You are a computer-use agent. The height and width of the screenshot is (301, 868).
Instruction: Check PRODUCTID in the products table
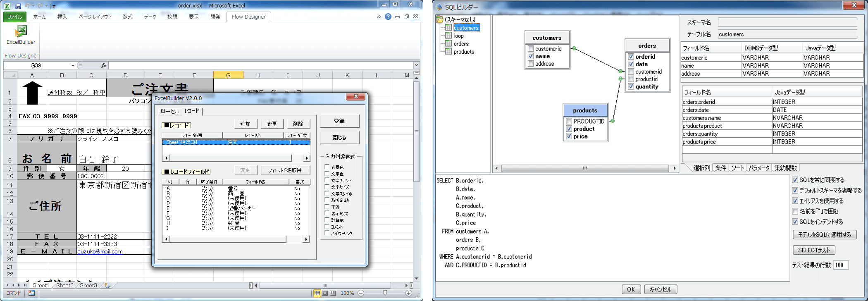point(569,121)
